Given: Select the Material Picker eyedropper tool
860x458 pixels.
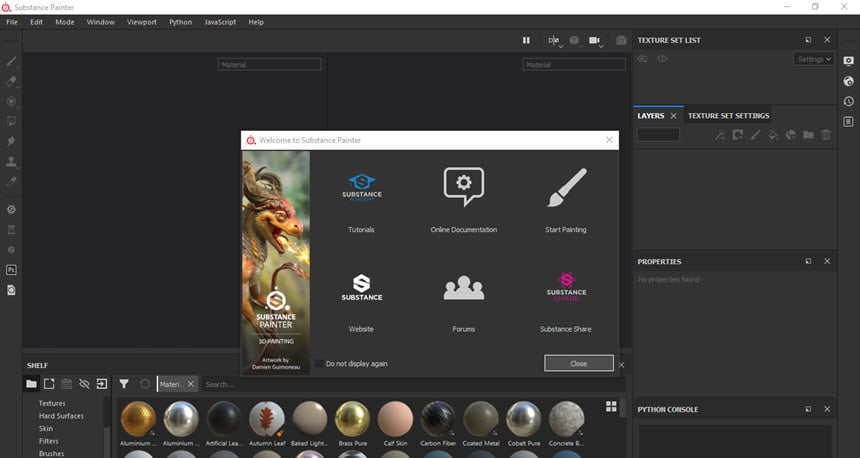Looking at the screenshot, I should pyautogui.click(x=11, y=182).
